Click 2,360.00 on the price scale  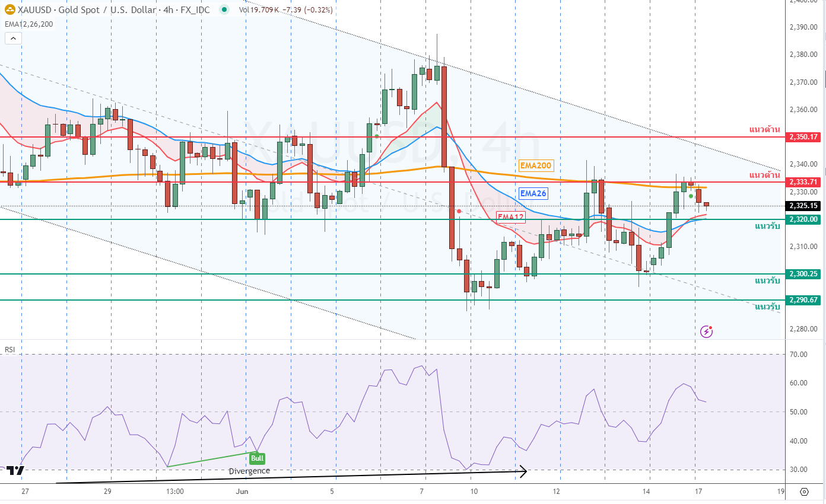803,110
